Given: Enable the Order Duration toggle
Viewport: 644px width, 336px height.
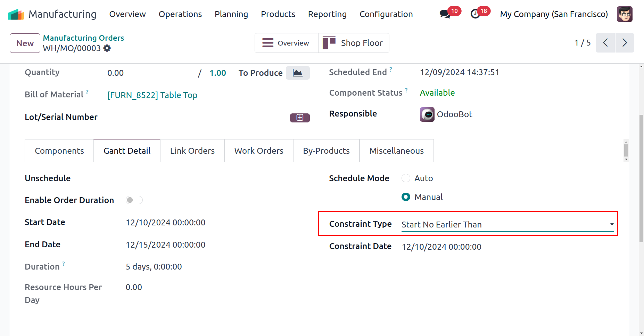Looking at the screenshot, I should pyautogui.click(x=134, y=200).
